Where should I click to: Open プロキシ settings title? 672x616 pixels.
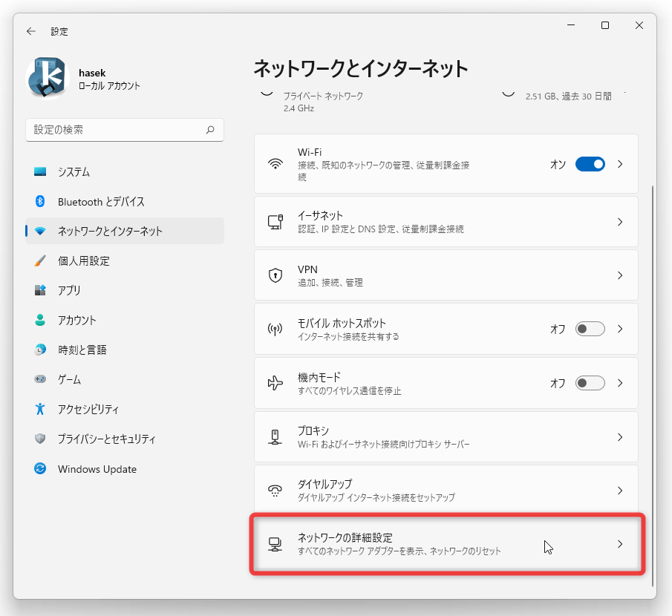point(313,430)
